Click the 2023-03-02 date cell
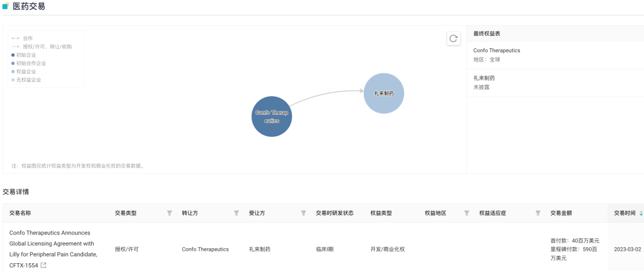 (x=627, y=249)
